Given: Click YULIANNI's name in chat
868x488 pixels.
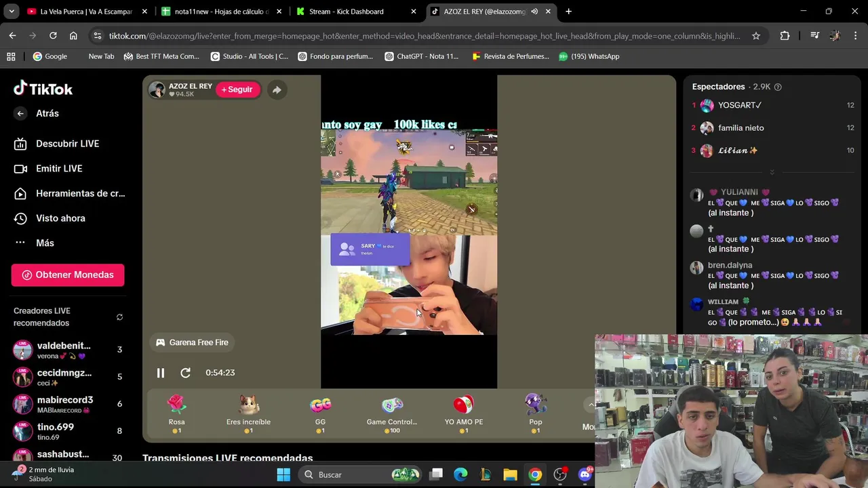Looking at the screenshot, I should click(739, 192).
